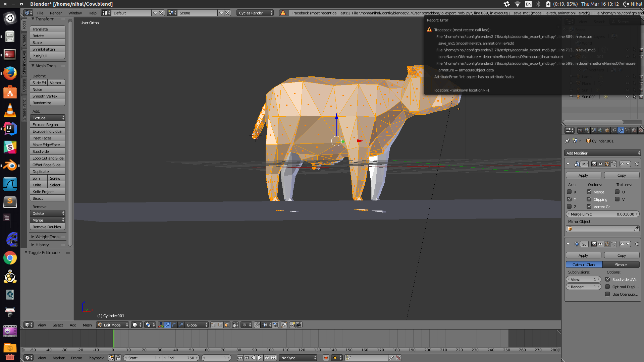
Task: Open the Object Constraints chain icon tab
Action: pyautogui.click(x=614, y=130)
